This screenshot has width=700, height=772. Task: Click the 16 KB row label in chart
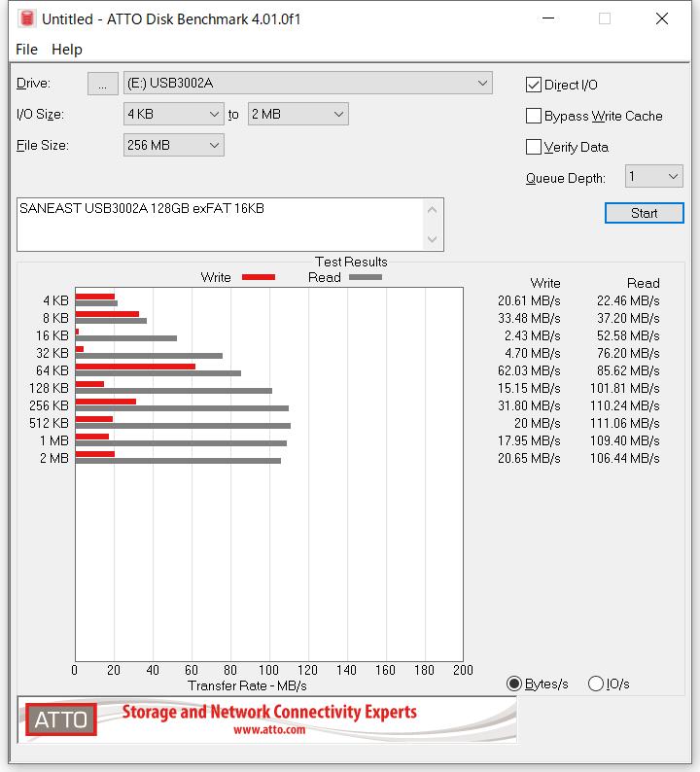52,335
